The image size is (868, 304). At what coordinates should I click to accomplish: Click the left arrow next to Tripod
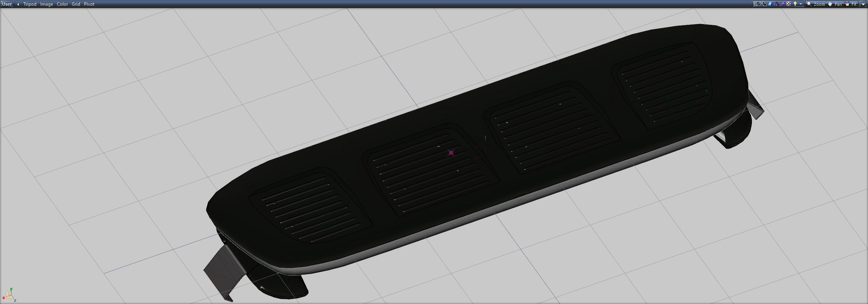coord(18,4)
